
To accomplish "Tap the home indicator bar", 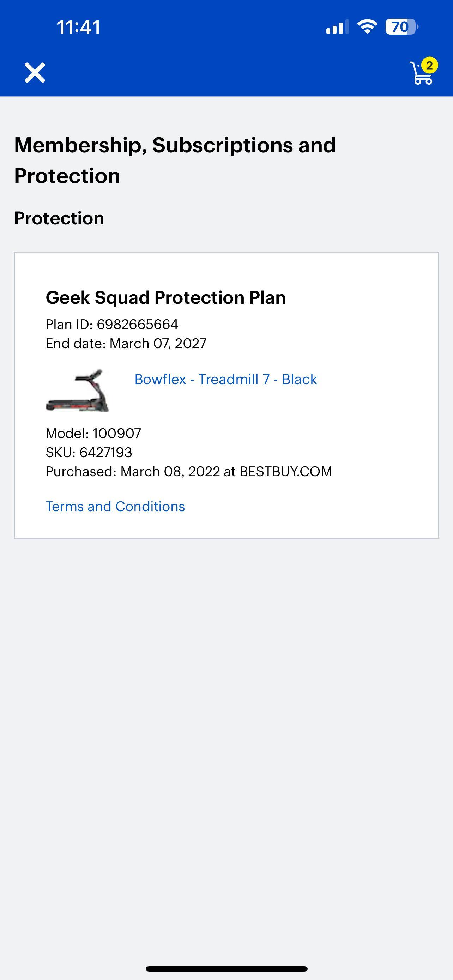I will 226,969.
